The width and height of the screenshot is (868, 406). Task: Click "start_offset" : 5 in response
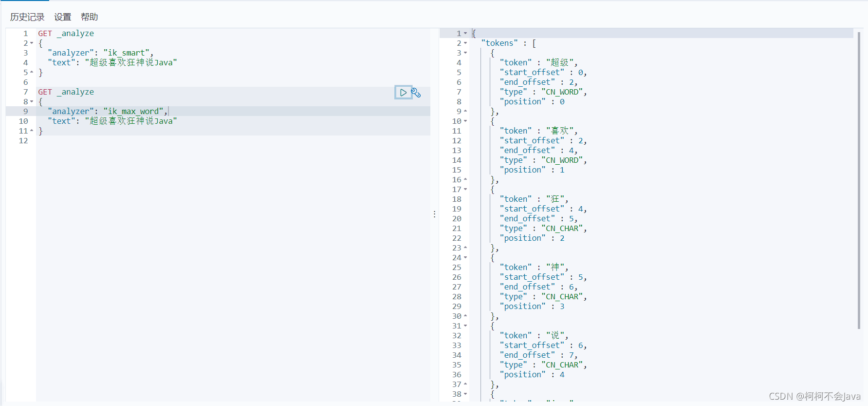(x=543, y=277)
